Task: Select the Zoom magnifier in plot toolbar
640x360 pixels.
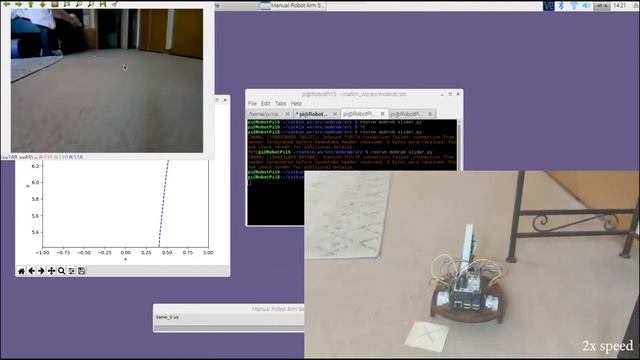Action: (61, 271)
